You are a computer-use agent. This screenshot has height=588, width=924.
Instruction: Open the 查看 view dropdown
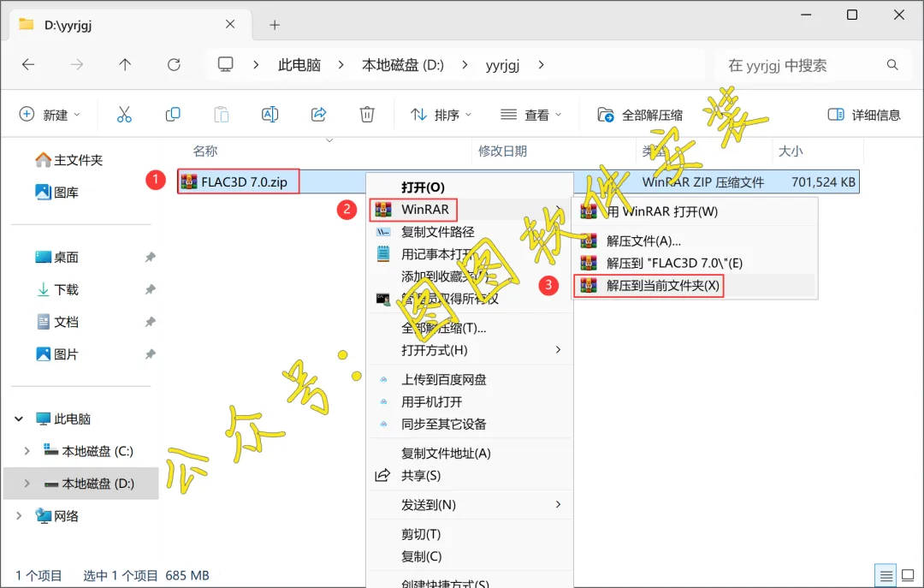pos(531,115)
